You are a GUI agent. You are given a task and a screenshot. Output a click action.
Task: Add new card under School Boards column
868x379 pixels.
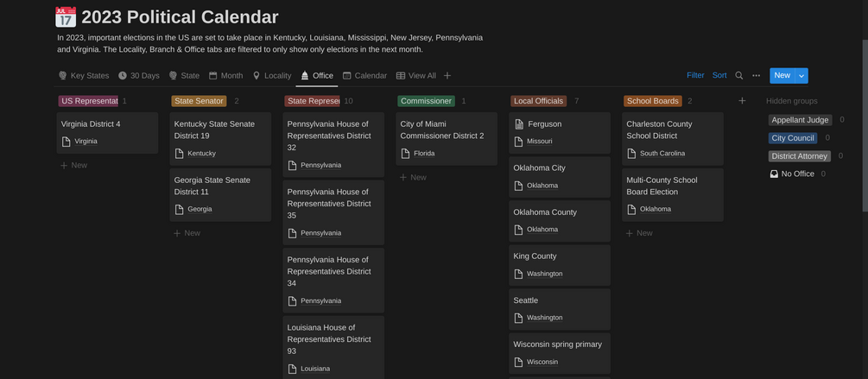click(640, 233)
